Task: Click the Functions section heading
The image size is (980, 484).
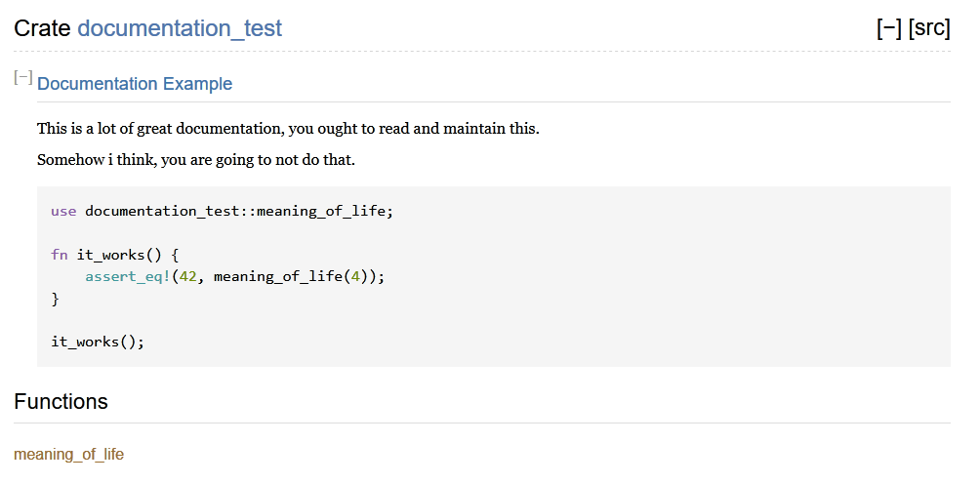Action: coord(61,401)
